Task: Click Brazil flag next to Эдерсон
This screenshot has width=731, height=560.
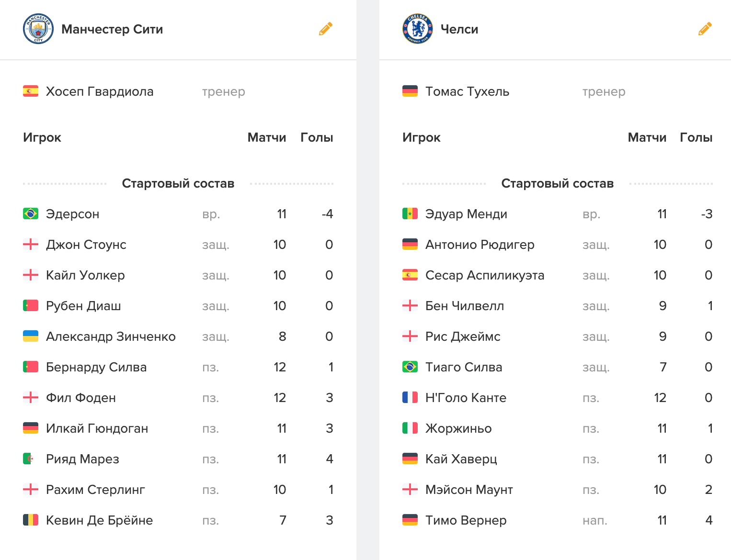Action: (x=31, y=213)
